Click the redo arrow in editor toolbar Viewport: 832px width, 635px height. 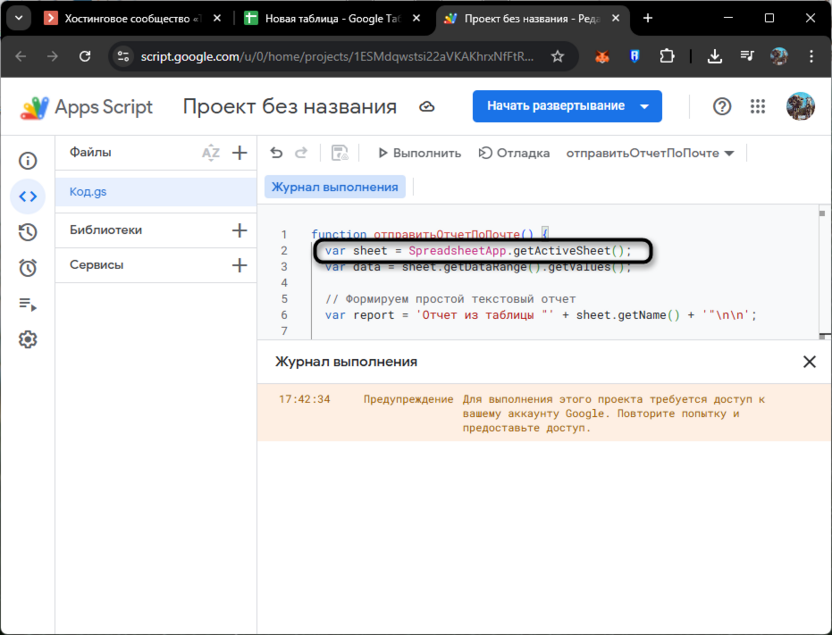pos(303,153)
